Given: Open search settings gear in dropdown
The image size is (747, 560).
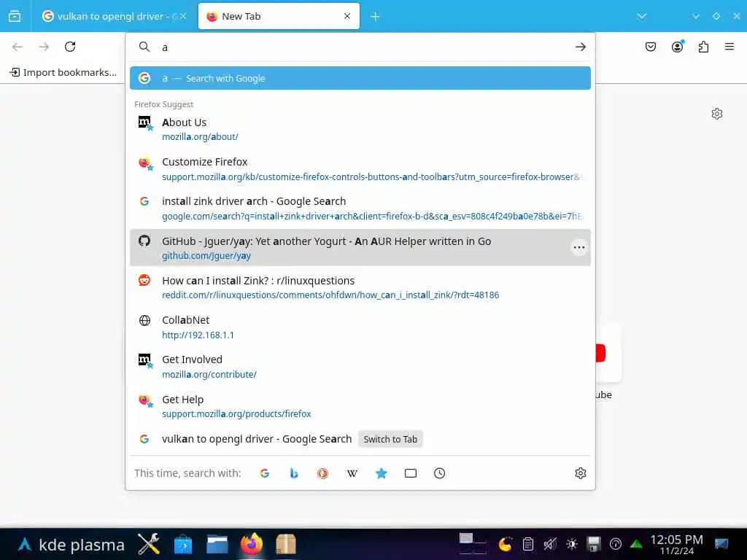Looking at the screenshot, I should click(x=580, y=473).
